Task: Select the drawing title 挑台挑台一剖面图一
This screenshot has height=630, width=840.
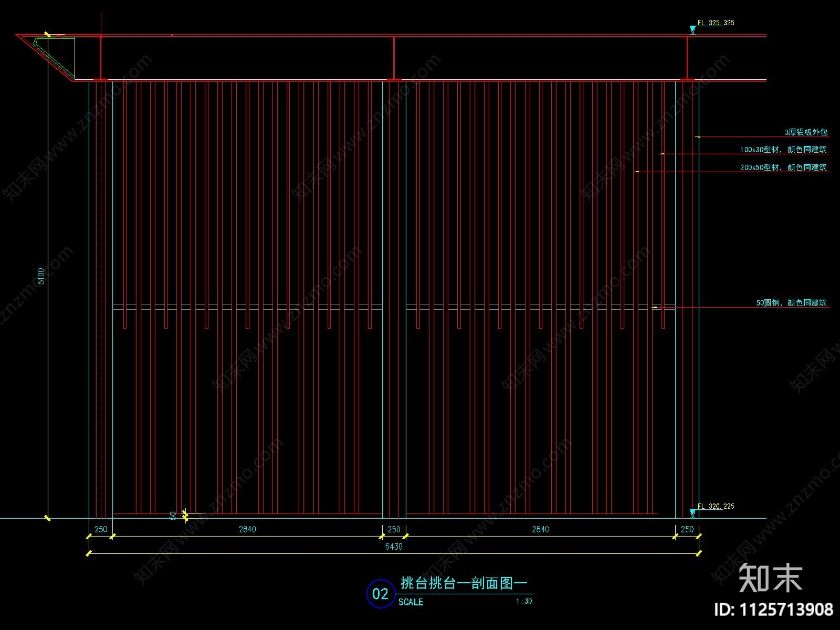Action: point(464,583)
